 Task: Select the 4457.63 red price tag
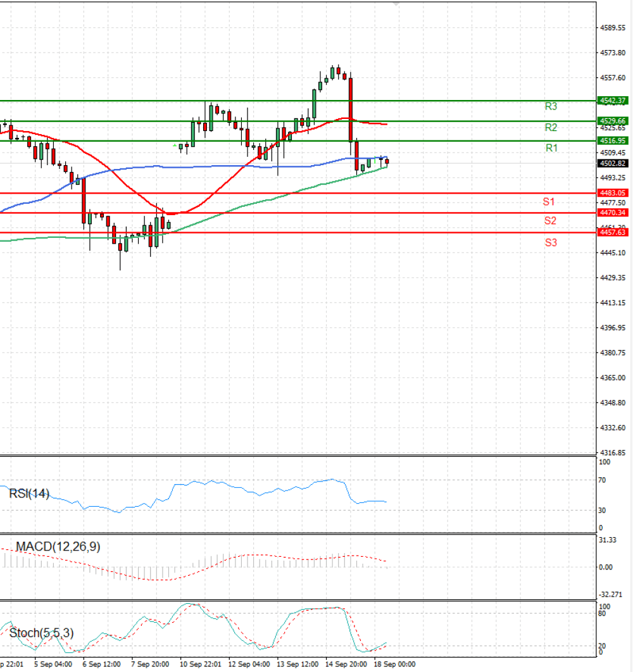point(613,232)
